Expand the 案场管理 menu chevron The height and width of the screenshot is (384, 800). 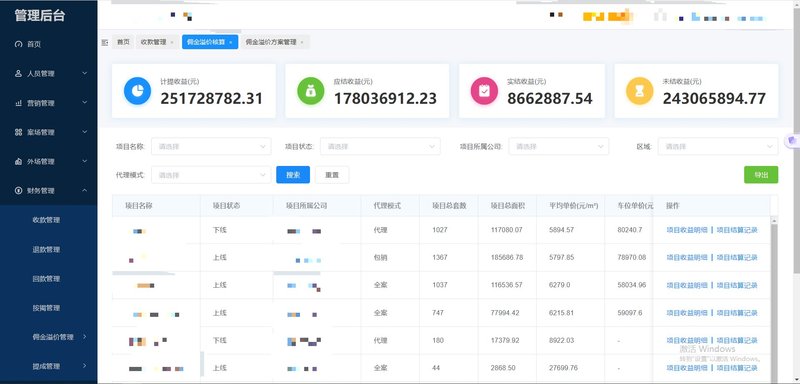coord(85,132)
